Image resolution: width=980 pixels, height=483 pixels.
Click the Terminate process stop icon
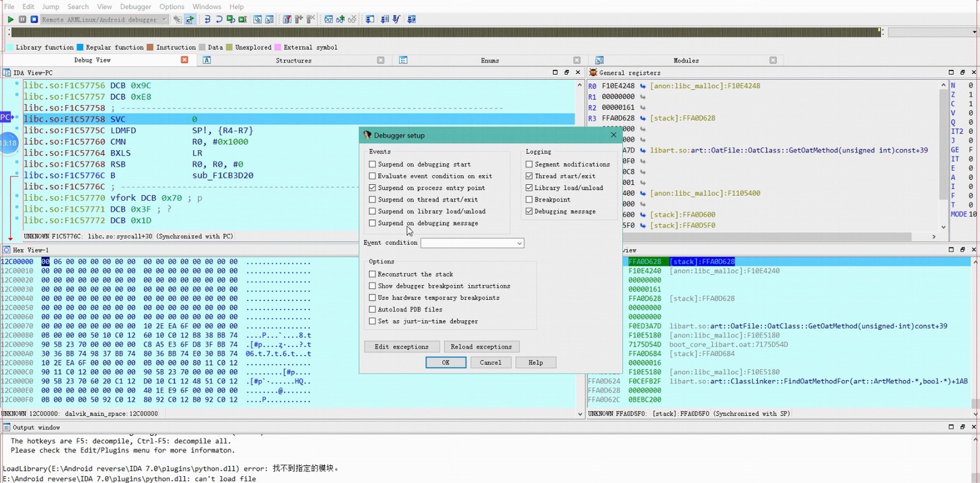[34, 20]
